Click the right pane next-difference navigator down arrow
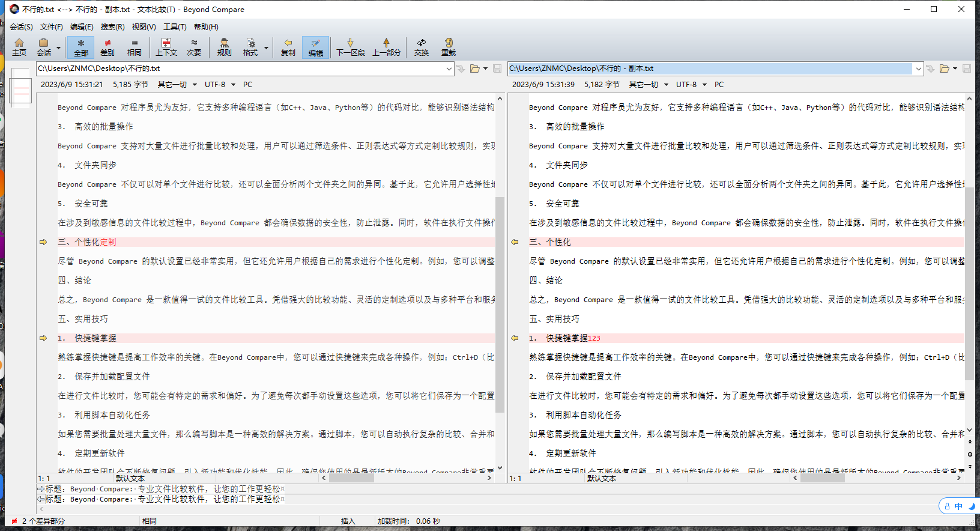Image resolution: width=980 pixels, height=531 pixels. click(970, 466)
